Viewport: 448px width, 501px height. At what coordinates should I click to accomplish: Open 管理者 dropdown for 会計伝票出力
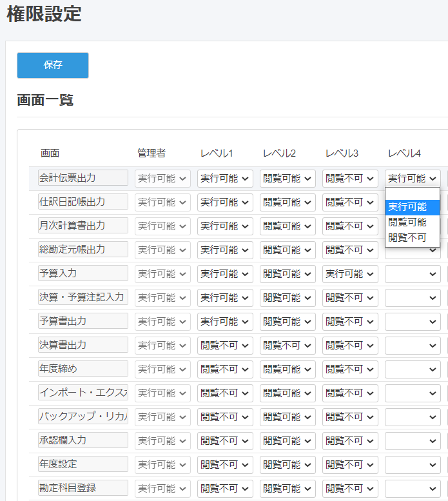(x=162, y=179)
